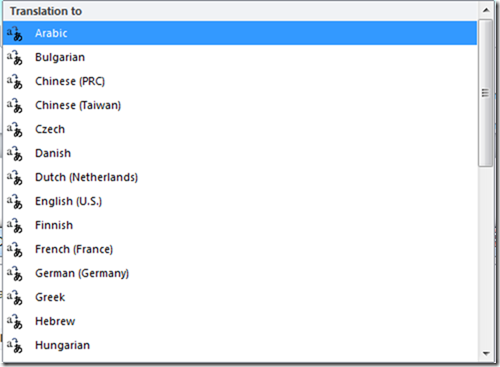Click the Translation to header

point(46,11)
